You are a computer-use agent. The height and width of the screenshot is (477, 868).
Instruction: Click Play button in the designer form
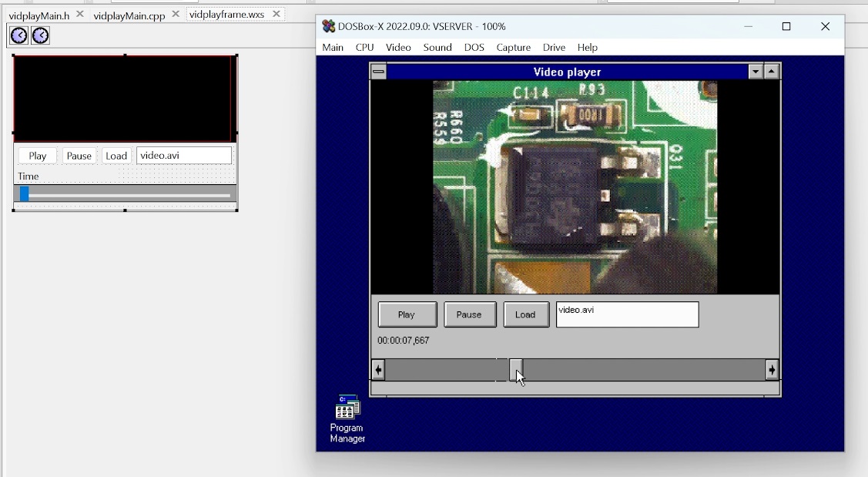(38, 156)
